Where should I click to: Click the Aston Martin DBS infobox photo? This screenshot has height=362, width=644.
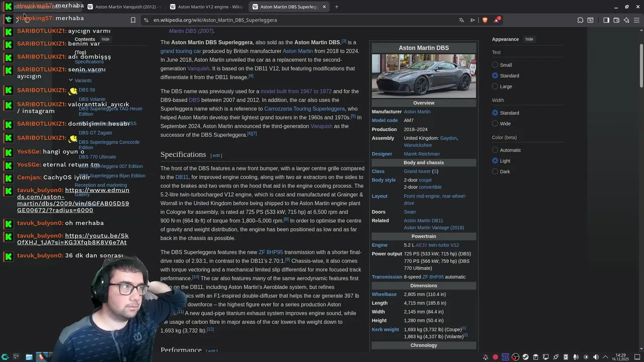point(424,76)
